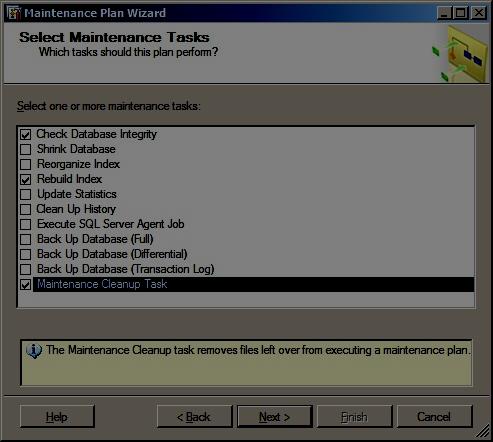The width and height of the screenshot is (493, 442).
Task: Check the Back Up Database (Transaction Log) checkbox
Action: click(x=26, y=269)
